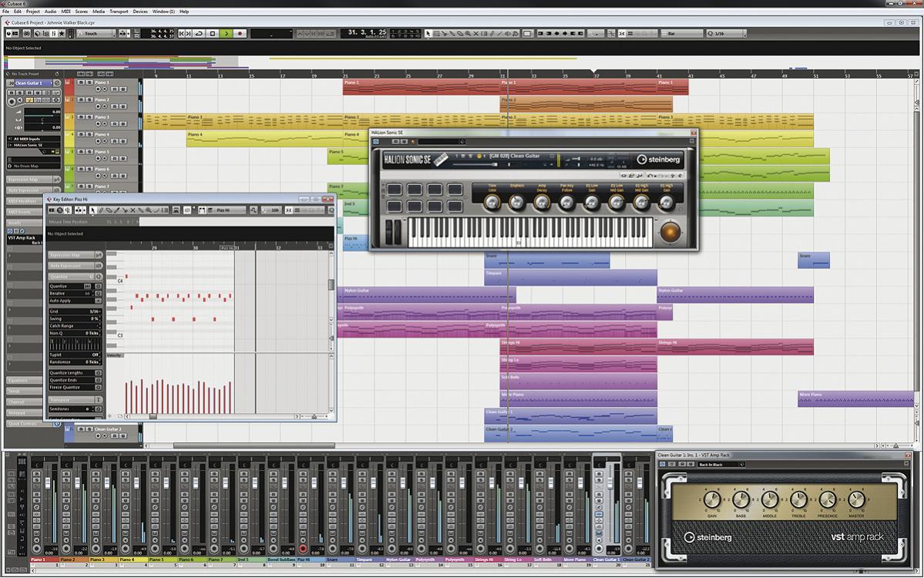Solo the Piano 2 track
Viewport: 924px width, 578px height.
(89, 100)
